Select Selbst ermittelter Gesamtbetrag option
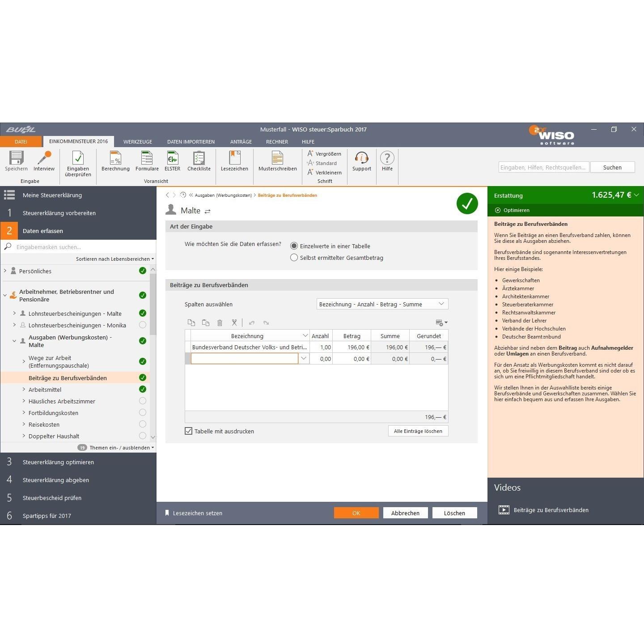 click(x=294, y=258)
